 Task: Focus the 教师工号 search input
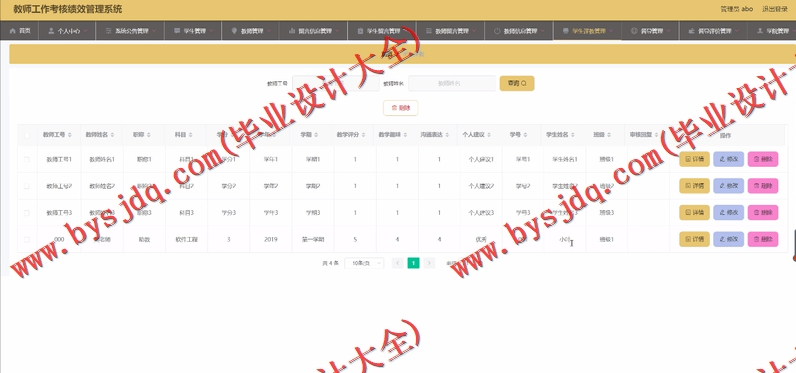tap(336, 83)
